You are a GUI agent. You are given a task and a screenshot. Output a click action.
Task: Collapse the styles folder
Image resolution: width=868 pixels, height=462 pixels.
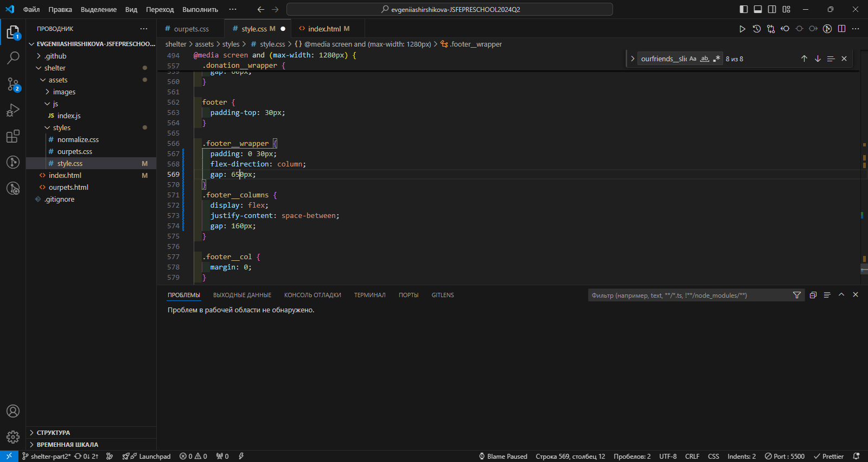click(x=91, y=127)
